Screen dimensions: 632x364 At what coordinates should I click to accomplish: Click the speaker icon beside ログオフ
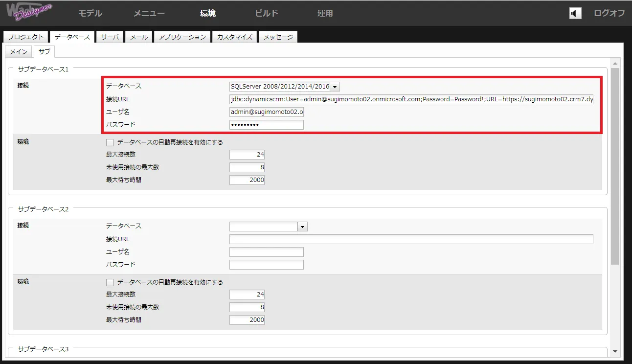575,13
